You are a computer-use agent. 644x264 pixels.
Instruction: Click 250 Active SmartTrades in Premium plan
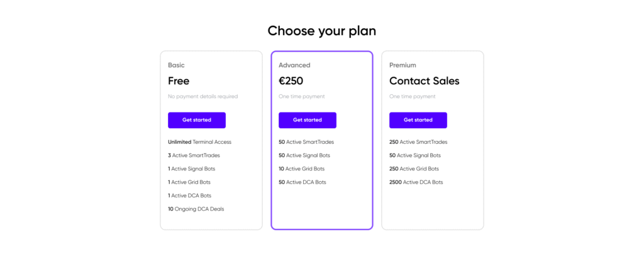[x=418, y=142]
